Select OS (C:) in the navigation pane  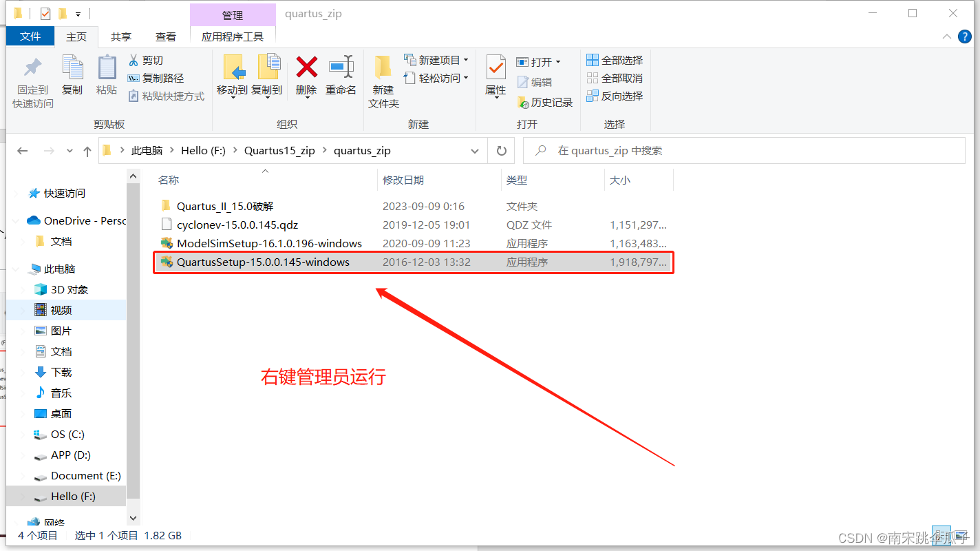pos(67,435)
